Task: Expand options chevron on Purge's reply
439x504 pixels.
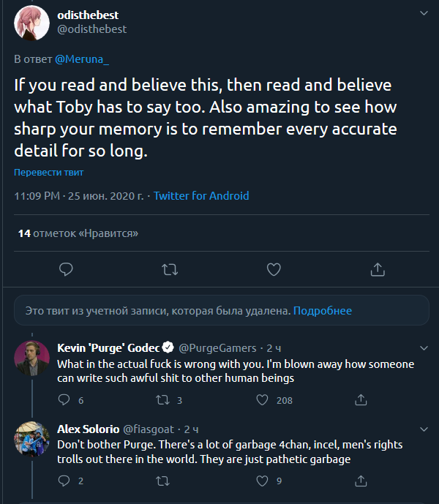Action: point(424,347)
